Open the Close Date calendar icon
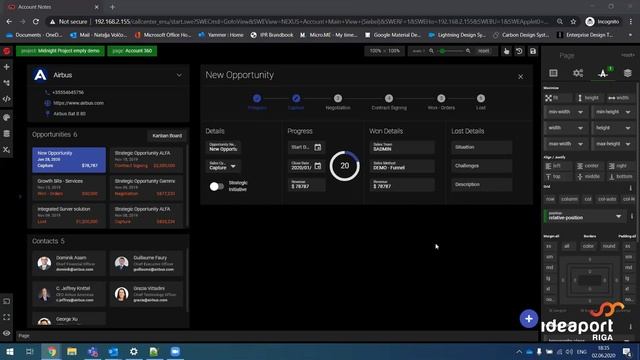 [318, 166]
